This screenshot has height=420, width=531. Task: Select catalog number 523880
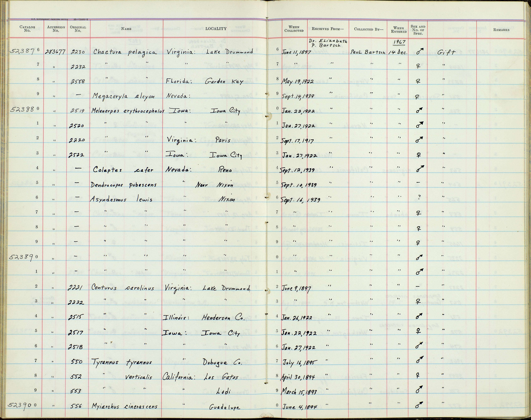[x=24, y=109]
